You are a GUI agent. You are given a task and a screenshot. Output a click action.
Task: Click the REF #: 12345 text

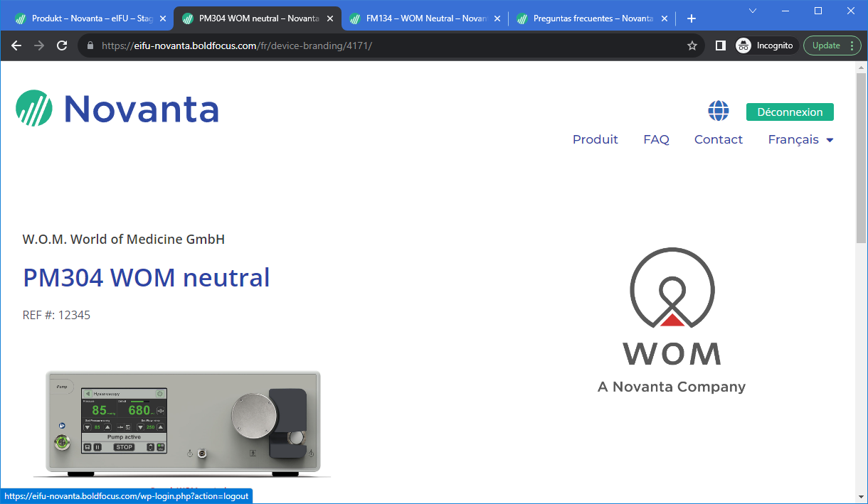point(56,315)
